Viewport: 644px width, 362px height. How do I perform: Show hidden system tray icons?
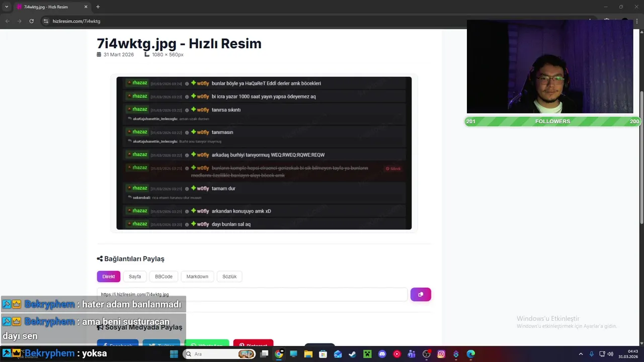tap(581, 354)
